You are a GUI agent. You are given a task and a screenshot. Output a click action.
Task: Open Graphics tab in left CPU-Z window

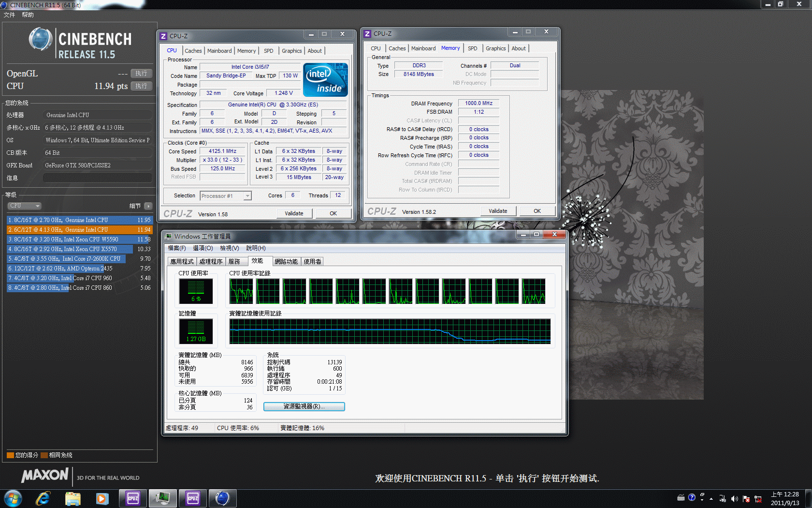pos(291,51)
